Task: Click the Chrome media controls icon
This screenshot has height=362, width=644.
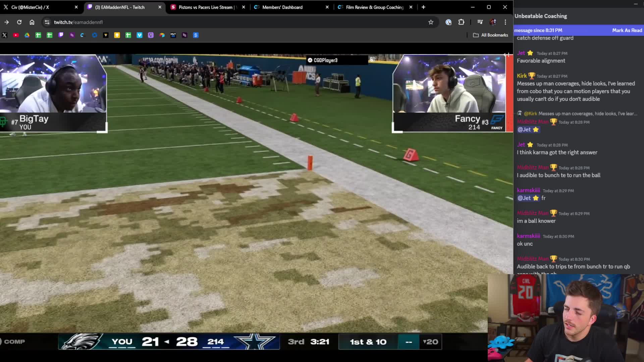Action: tap(480, 22)
